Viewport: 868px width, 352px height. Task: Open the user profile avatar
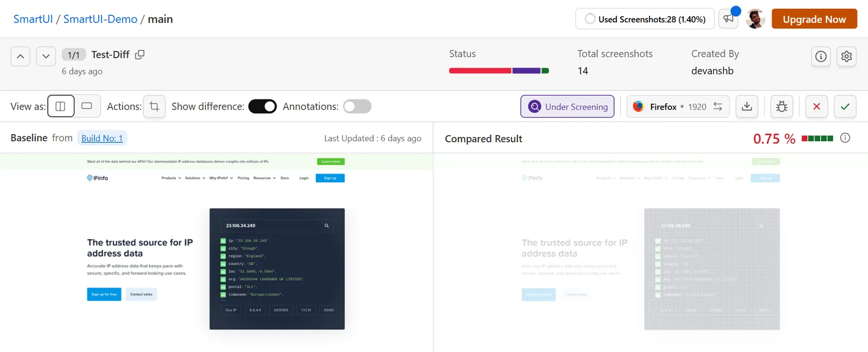coord(755,19)
